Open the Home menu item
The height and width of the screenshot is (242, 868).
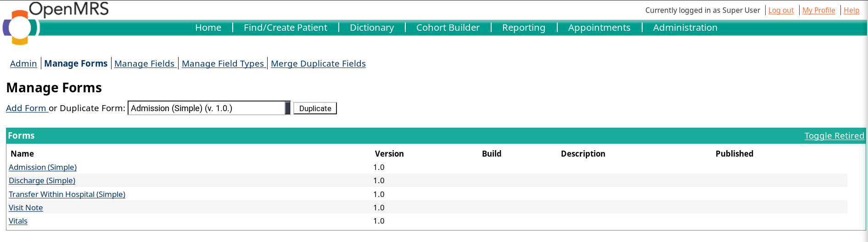(x=208, y=28)
